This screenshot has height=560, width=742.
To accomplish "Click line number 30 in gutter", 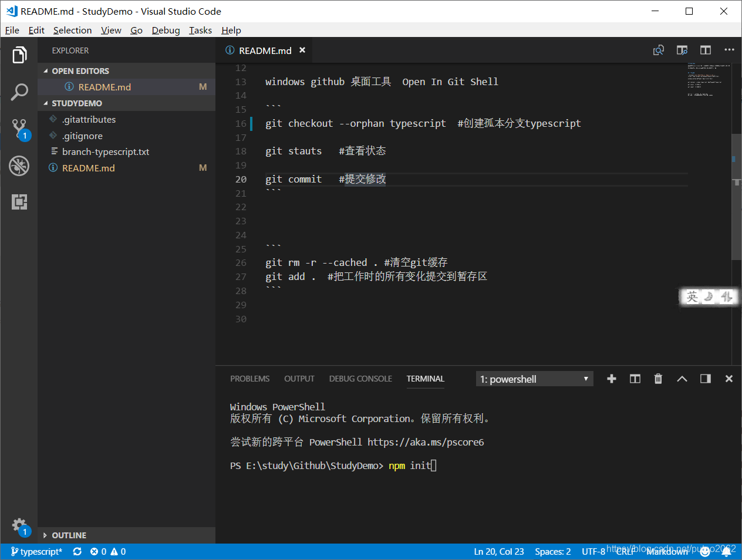I will coord(241,319).
